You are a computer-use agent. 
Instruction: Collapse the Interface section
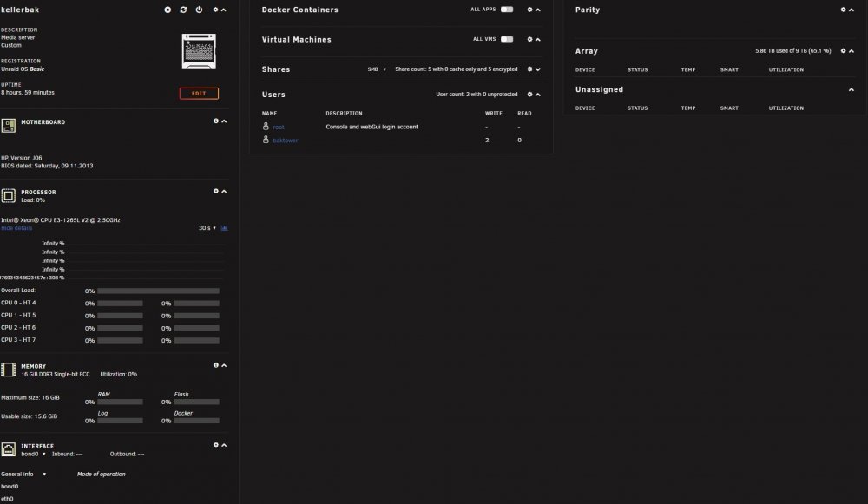(224, 445)
